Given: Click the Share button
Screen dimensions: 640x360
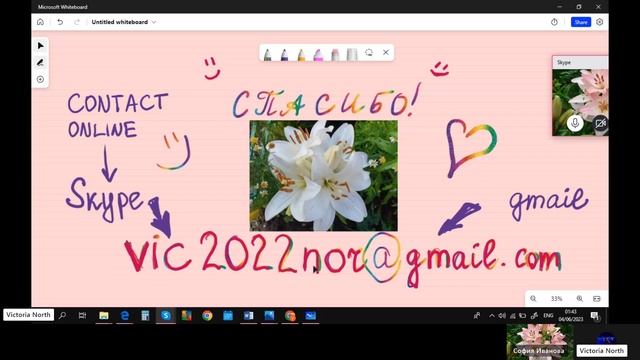Looking at the screenshot, I should pyautogui.click(x=581, y=22).
